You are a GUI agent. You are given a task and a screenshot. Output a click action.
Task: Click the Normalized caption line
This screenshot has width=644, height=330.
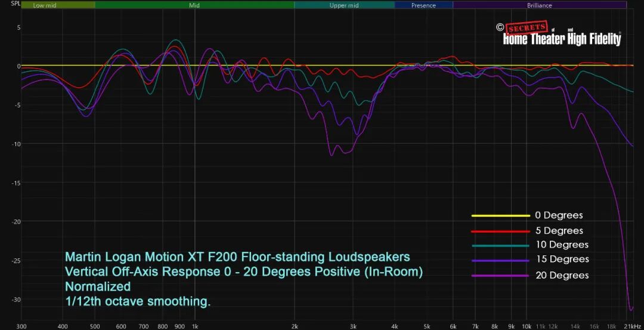click(98, 286)
